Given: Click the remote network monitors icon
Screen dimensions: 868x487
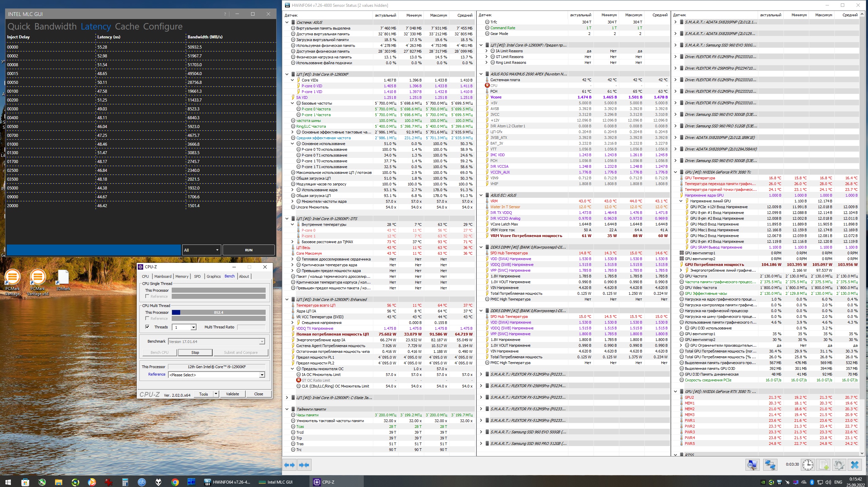Looking at the screenshot, I should point(770,465).
